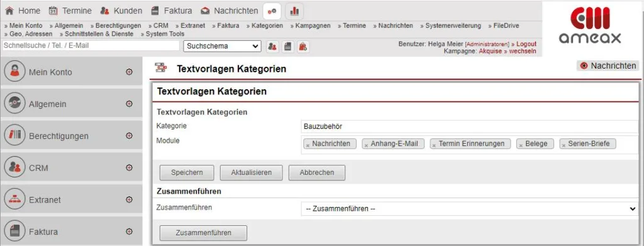The image size is (644, 246).
Task: Open the Suchschema dropdown
Action: (222, 46)
